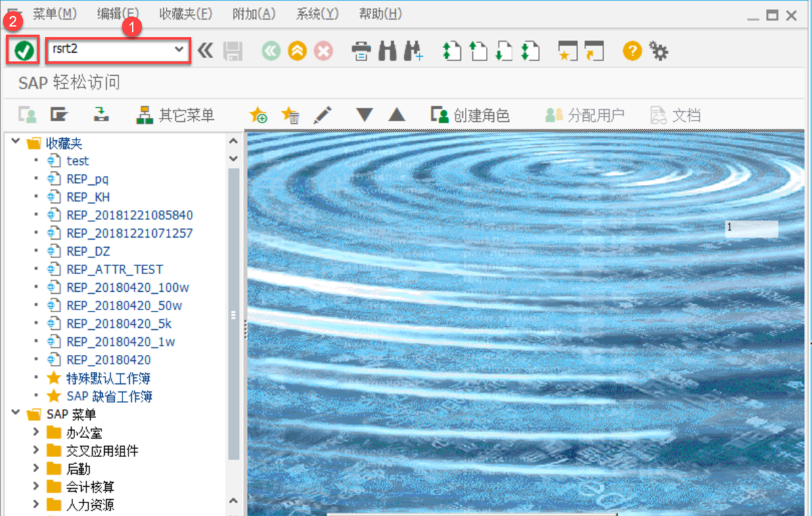The height and width of the screenshot is (516, 812).
Task: Select REP_20180420_1w in favorites
Action: (120, 341)
